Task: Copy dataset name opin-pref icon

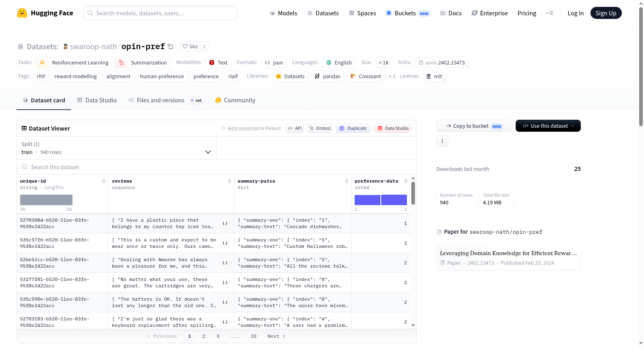Action: click(171, 46)
